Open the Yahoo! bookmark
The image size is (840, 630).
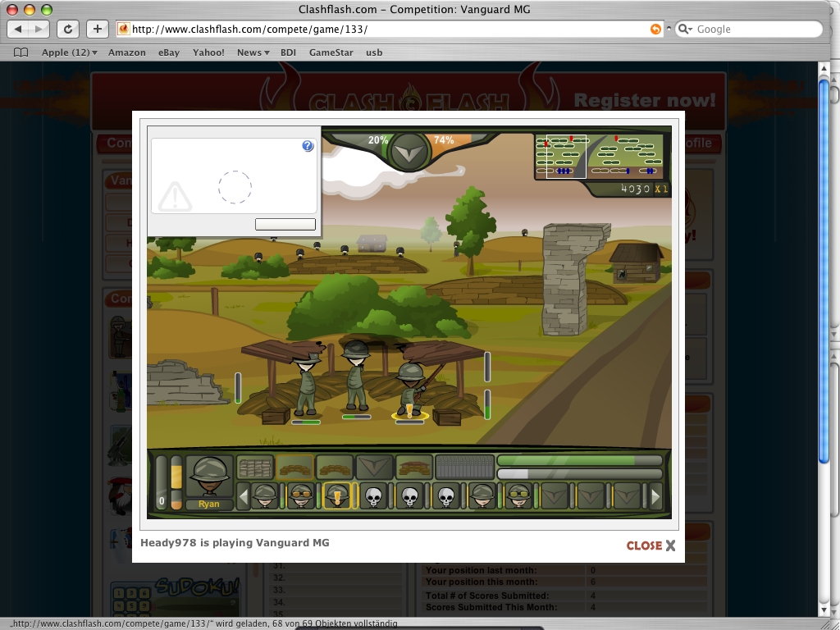pos(208,52)
